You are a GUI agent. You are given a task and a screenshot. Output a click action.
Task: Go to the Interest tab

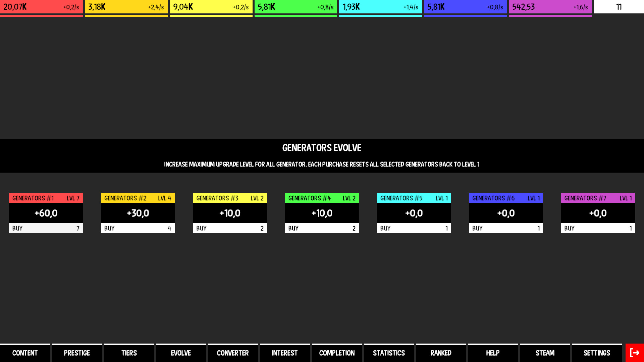coord(285,353)
